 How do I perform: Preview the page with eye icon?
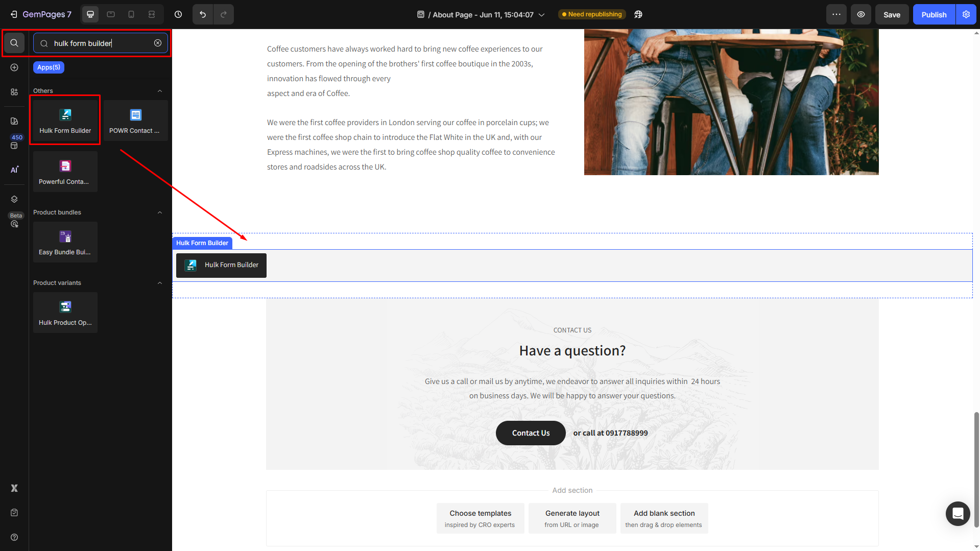861,14
